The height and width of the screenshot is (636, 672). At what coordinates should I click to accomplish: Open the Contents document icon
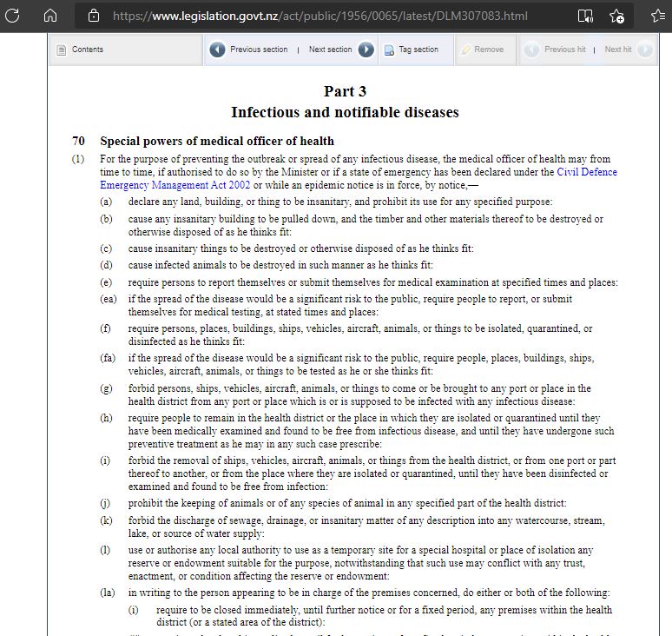(x=62, y=50)
